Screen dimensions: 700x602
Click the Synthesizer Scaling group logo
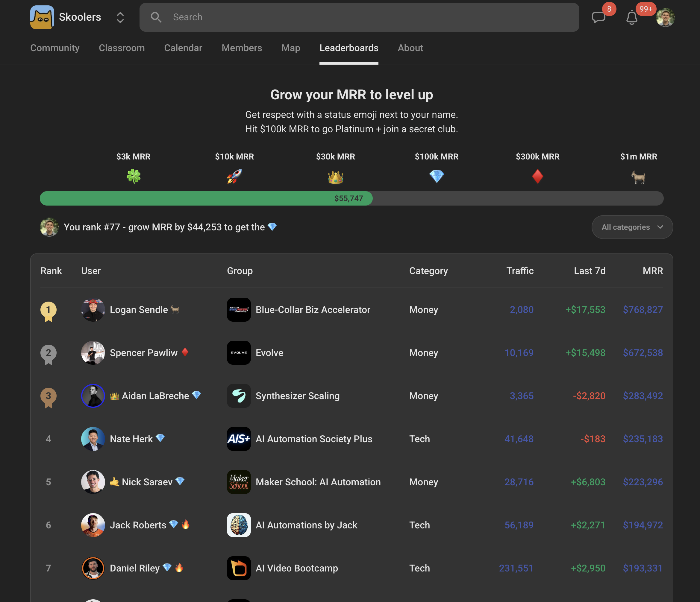pyautogui.click(x=239, y=396)
